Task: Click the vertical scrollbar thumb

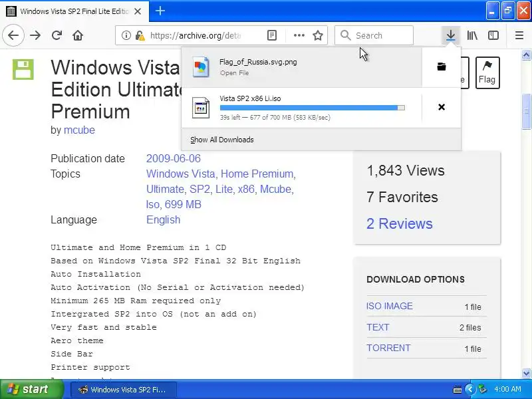Action: (x=526, y=111)
